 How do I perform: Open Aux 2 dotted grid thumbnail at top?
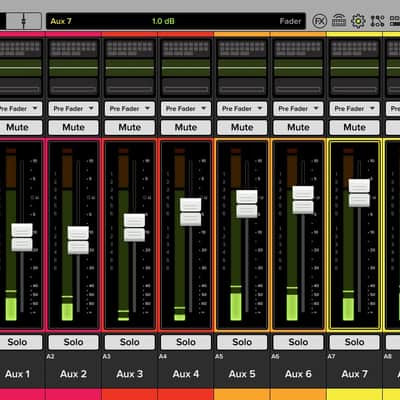(x=73, y=49)
